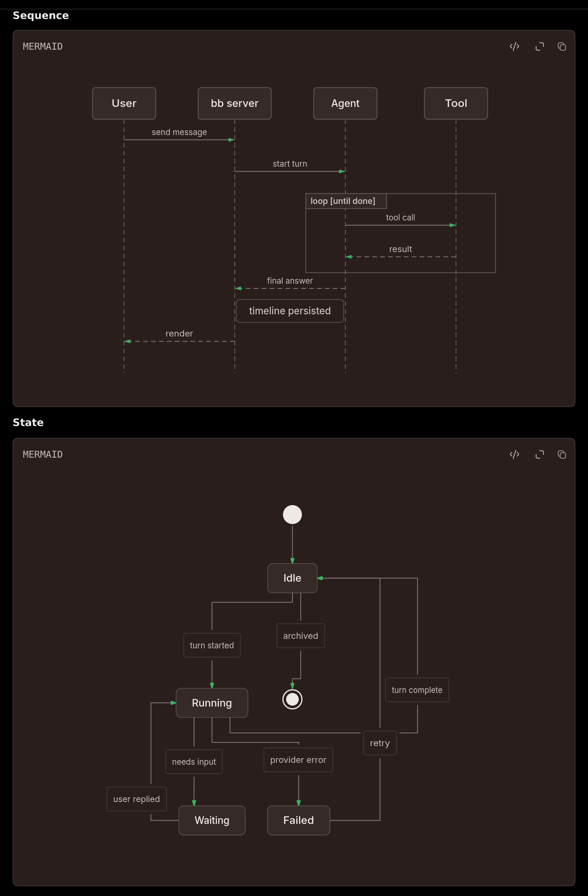Click the 'timeline persisted' note

[x=290, y=311]
